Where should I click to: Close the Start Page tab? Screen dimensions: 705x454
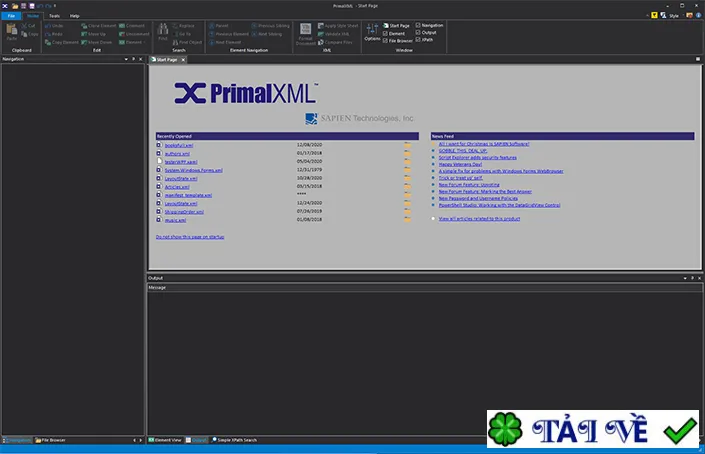pos(183,60)
